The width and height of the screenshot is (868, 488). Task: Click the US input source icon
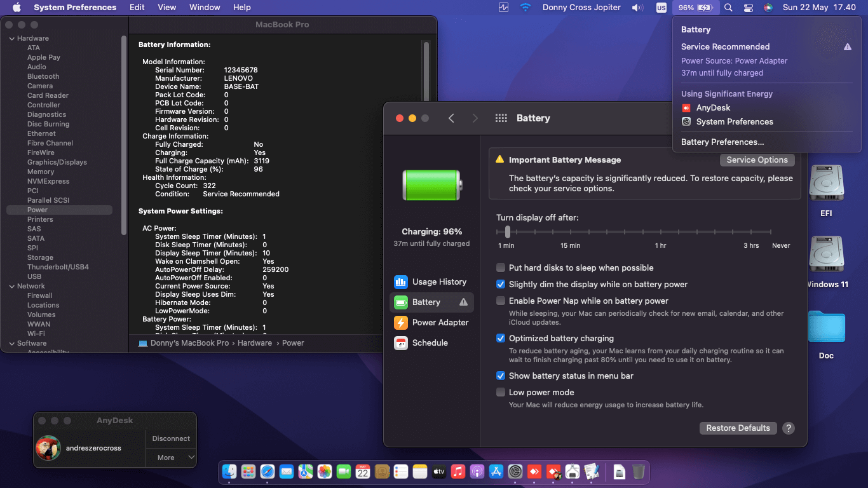point(661,8)
